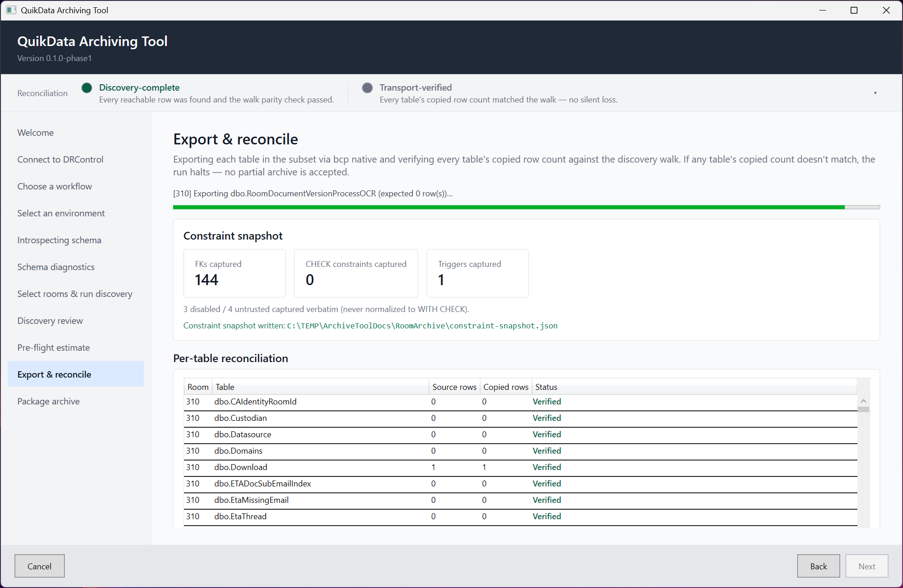The height and width of the screenshot is (588, 903).
Task: Click the reconciliation table scrollbar thumb
Action: pos(863,409)
